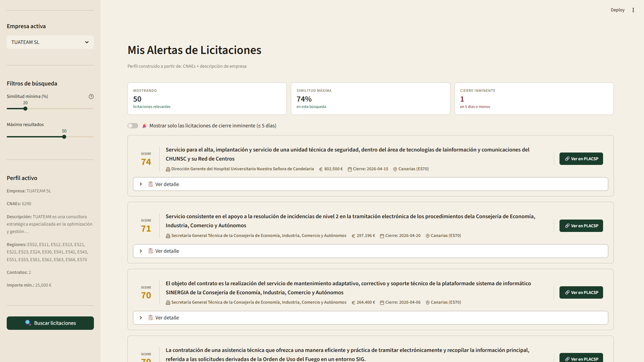Screen dimensions: 644x362
Task: Expand Ver detalle for the SINERGIA tender
Action: (371, 318)
